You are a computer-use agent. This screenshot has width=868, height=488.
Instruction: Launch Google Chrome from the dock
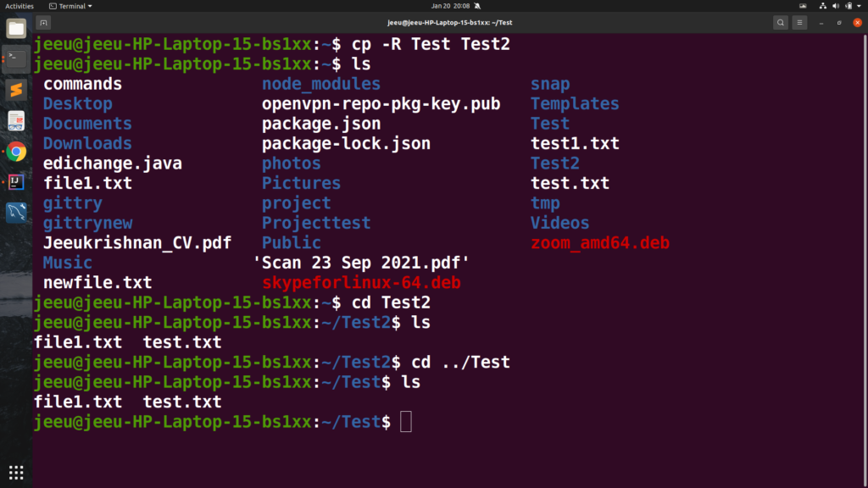16,151
